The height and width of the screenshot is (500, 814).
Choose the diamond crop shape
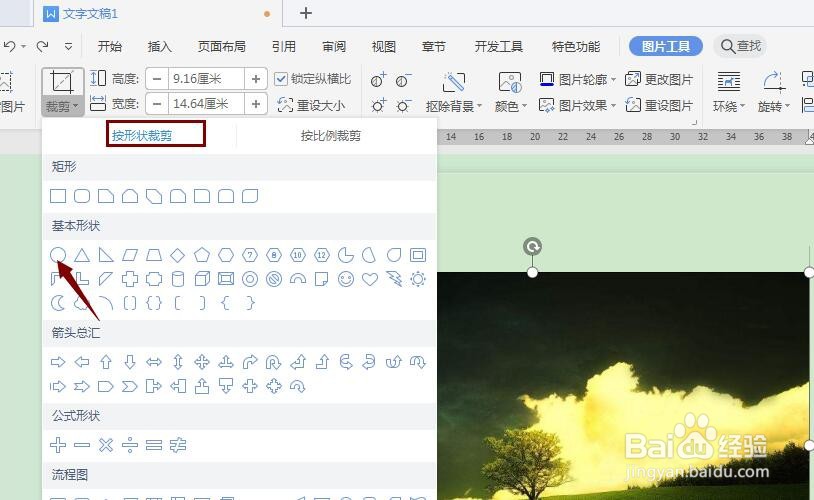tap(178, 255)
